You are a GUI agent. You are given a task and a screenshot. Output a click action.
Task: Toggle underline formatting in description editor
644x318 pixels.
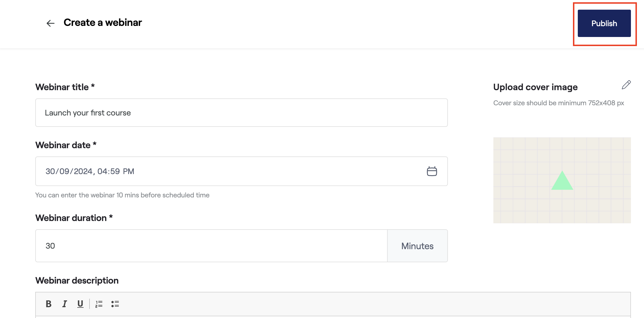click(80, 304)
